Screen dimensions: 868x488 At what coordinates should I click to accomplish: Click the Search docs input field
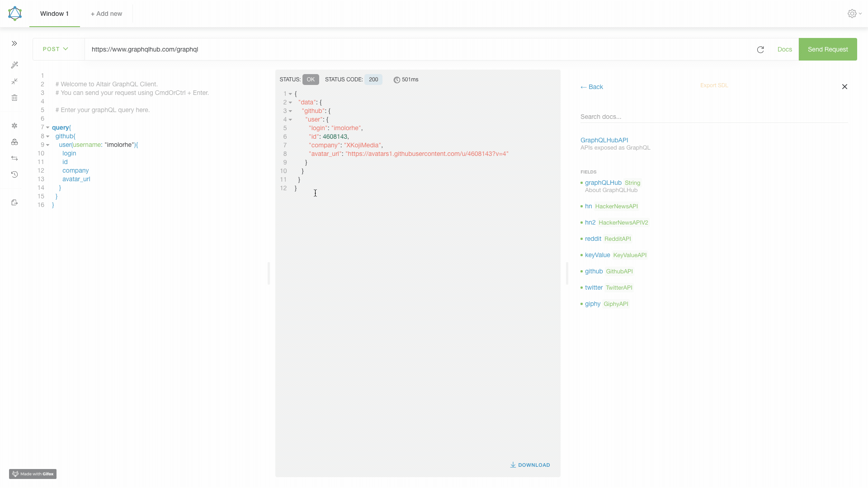click(713, 117)
